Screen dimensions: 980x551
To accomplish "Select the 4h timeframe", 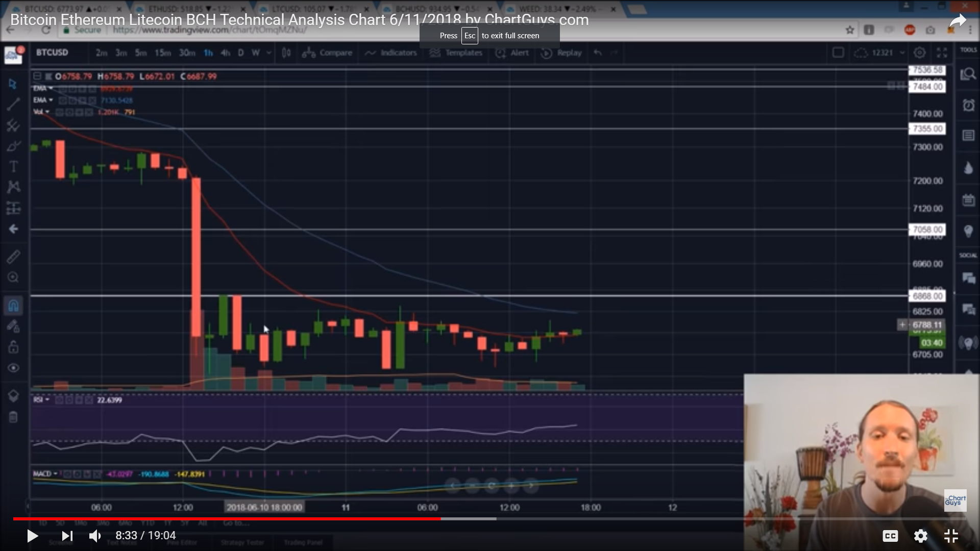I will click(225, 53).
